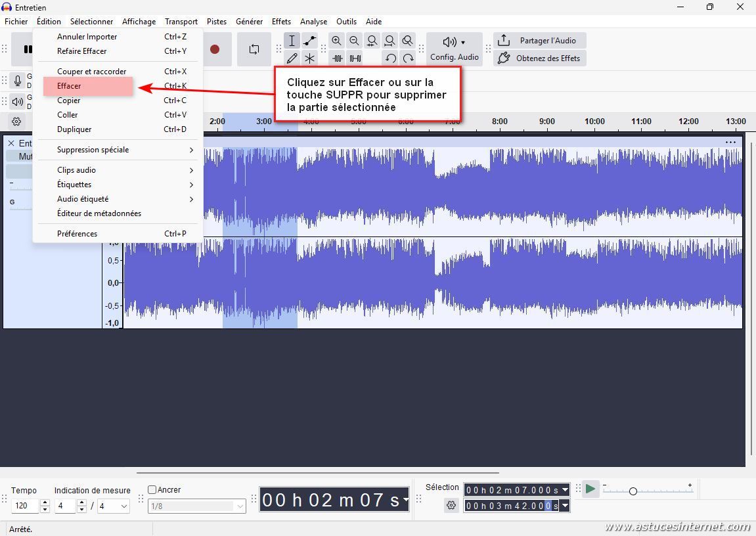This screenshot has width=756, height=536.
Task: Open the Config. Audio dropdown
Action: (x=454, y=49)
